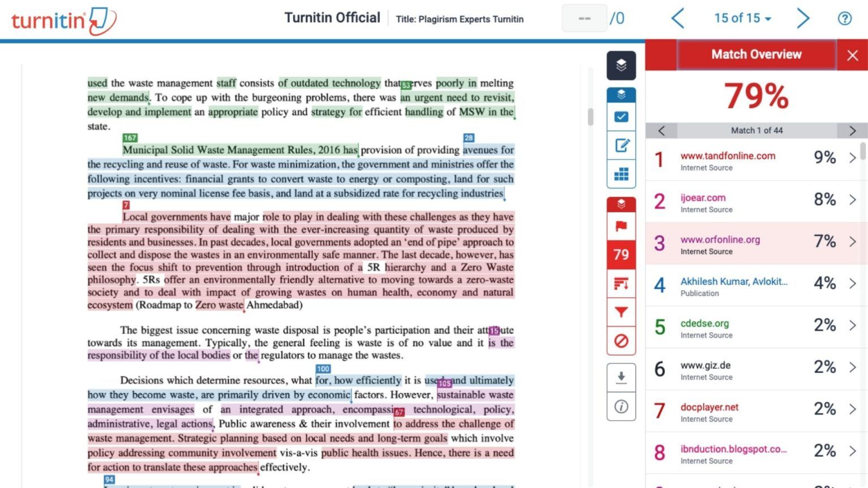Open the red Filters funnel icon
Screen dimensions: 868x488
click(621, 312)
